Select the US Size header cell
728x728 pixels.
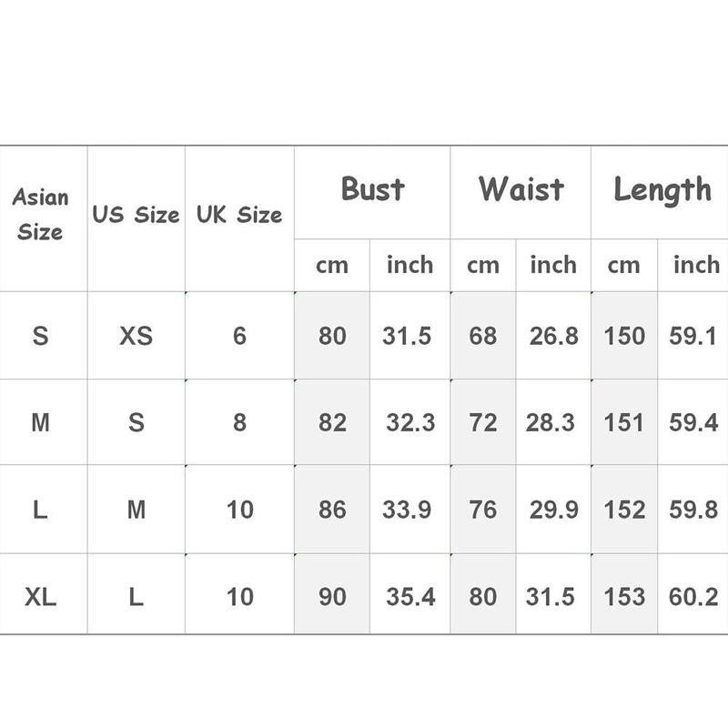[136, 218]
